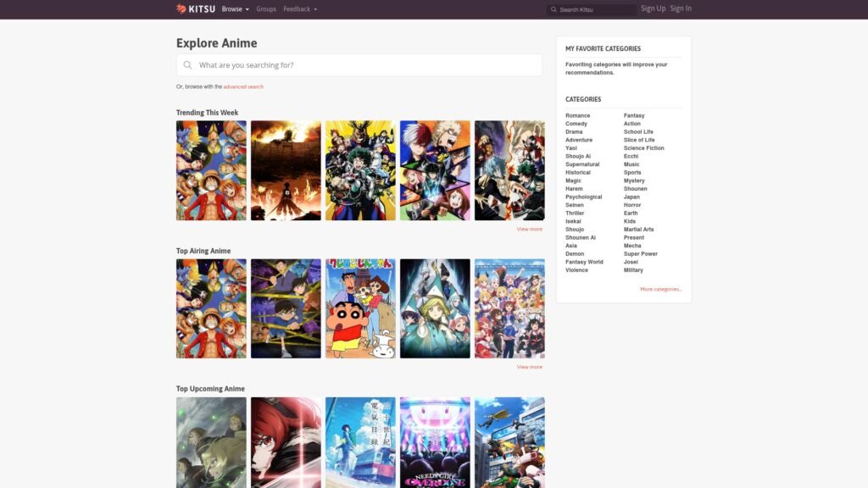Click View more under Top Airing Anime

click(529, 367)
